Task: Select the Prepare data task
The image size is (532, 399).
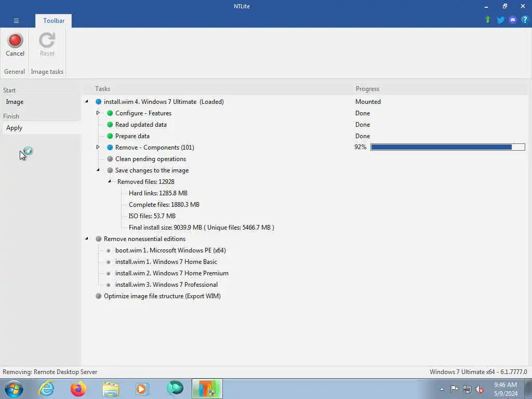Action: coord(132,136)
